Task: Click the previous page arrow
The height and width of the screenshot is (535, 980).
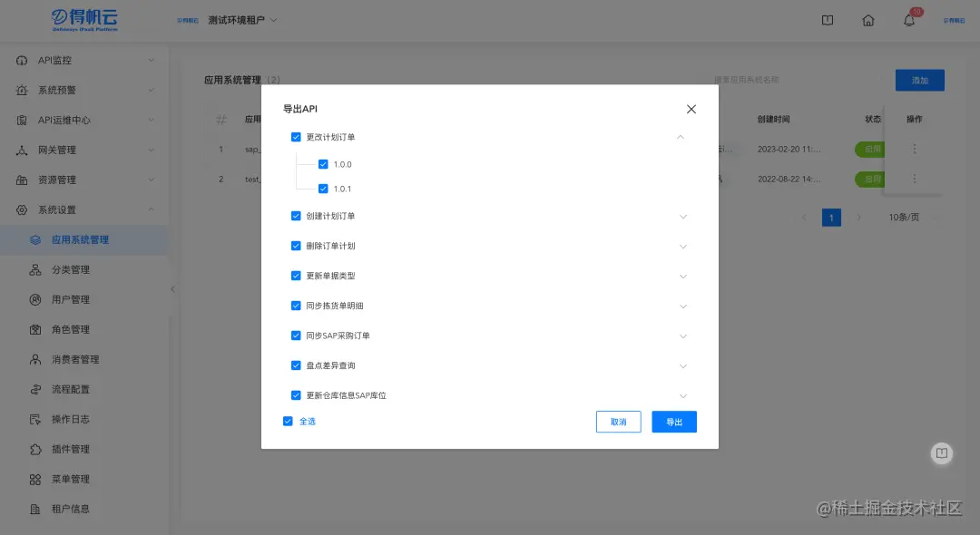Action: click(804, 218)
